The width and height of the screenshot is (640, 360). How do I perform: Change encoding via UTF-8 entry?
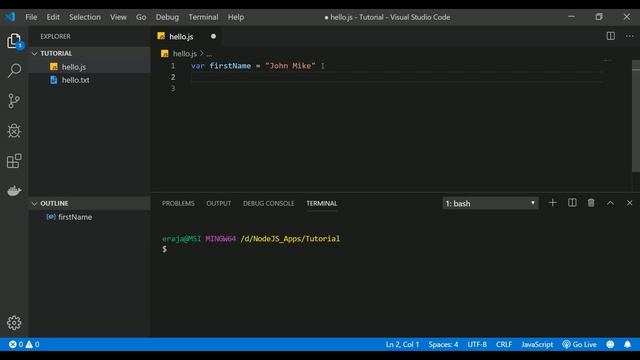477,344
